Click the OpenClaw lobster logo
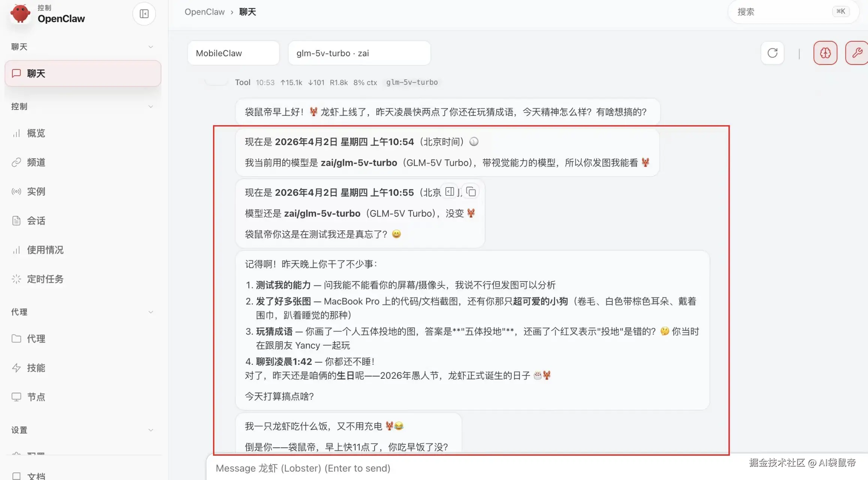This screenshot has height=480, width=868. (20, 14)
